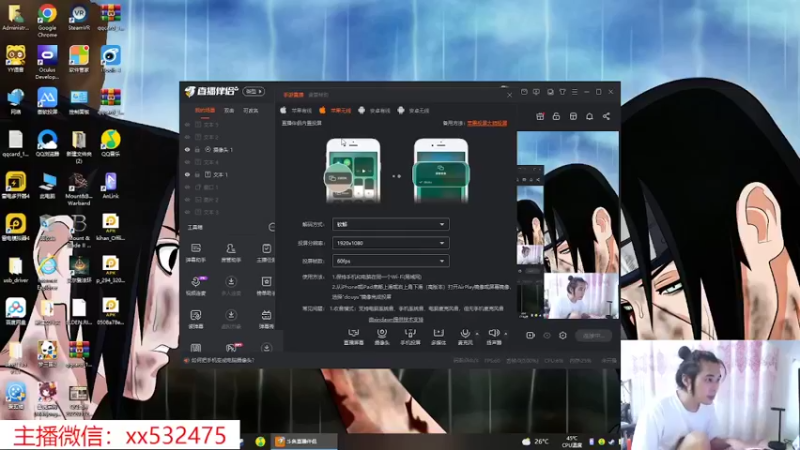This screenshot has width=800, height=450.
Task: Click the pill button beside 直播伴侣 logo
Action: (x=254, y=91)
